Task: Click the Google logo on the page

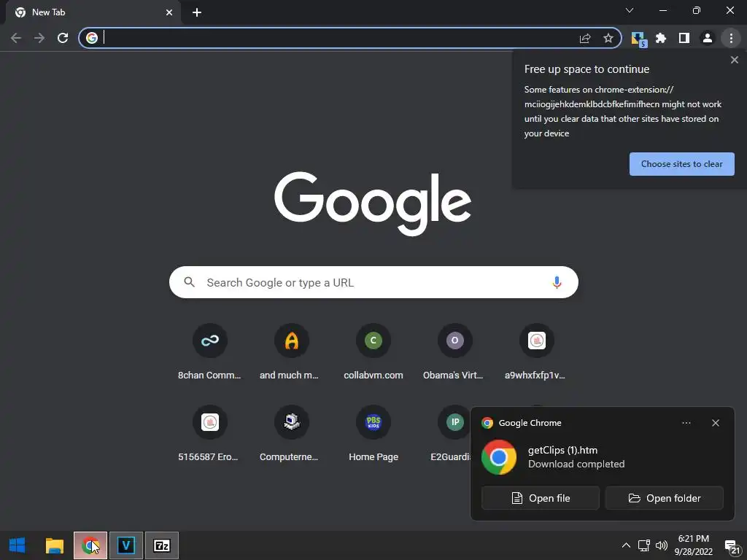Action: click(373, 204)
